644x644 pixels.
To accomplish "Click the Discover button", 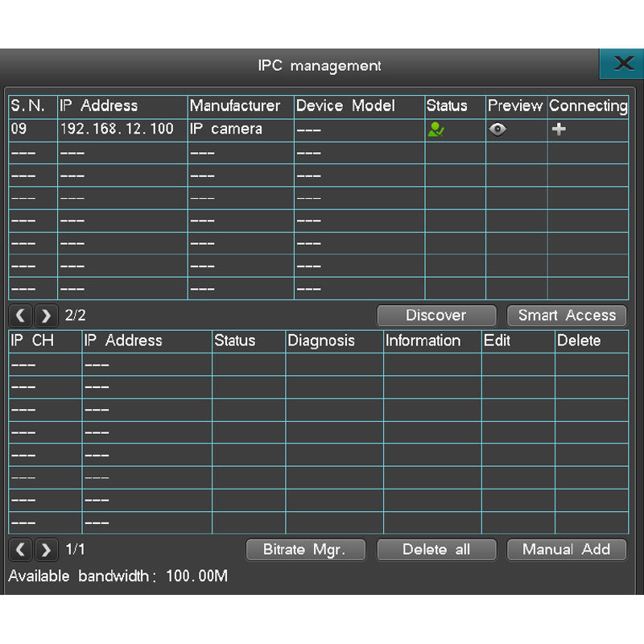I will (x=436, y=316).
